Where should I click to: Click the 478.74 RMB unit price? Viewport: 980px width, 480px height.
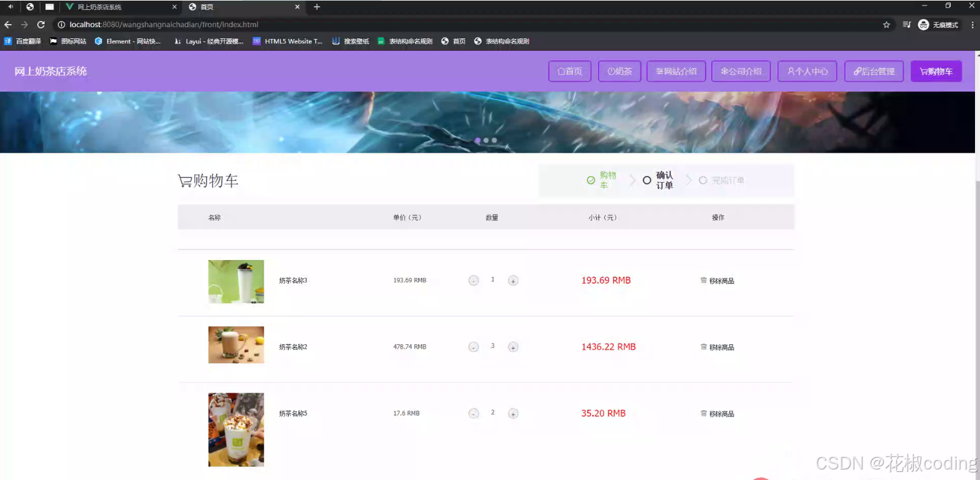pyautogui.click(x=409, y=347)
